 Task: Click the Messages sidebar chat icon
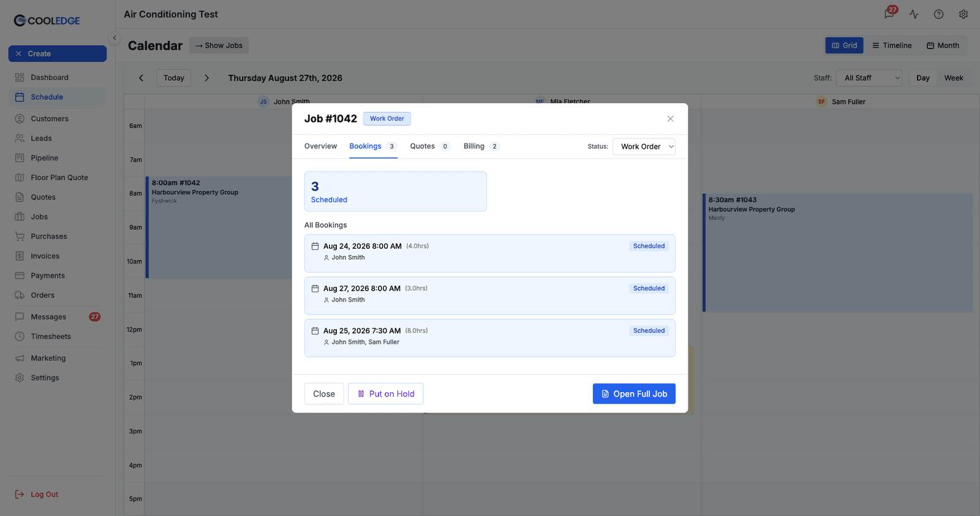click(x=20, y=317)
